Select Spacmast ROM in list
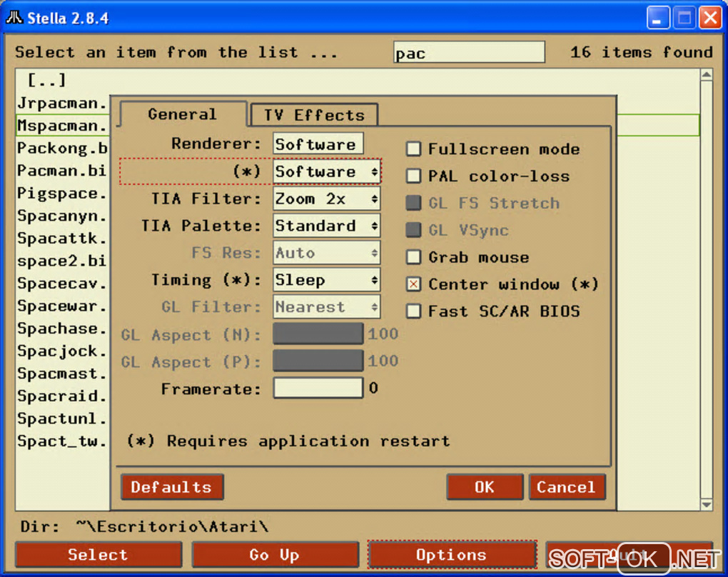The height and width of the screenshot is (577, 728). [62, 373]
